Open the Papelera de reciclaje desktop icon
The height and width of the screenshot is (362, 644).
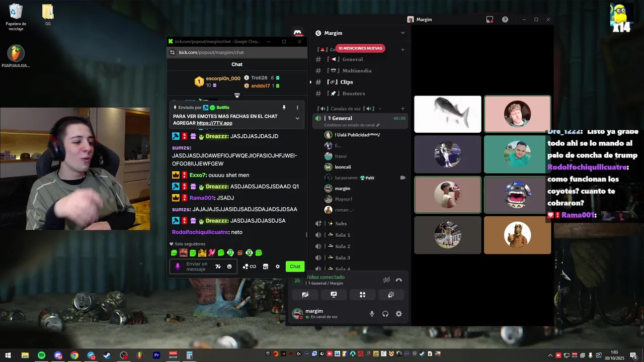pyautogui.click(x=16, y=17)
